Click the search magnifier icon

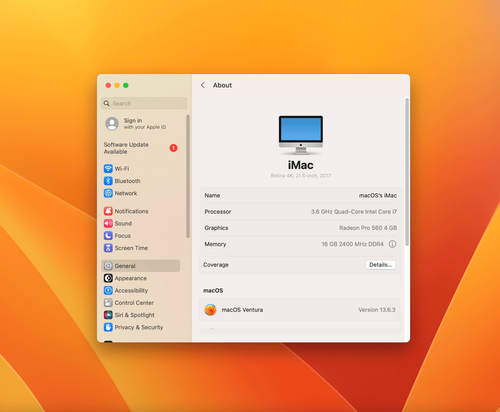coord(107,103)
